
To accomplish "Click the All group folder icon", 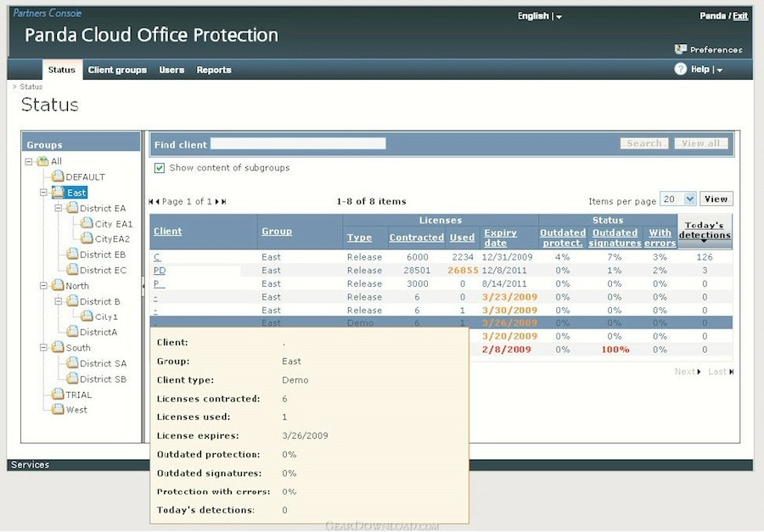I will tap(43, 160).
